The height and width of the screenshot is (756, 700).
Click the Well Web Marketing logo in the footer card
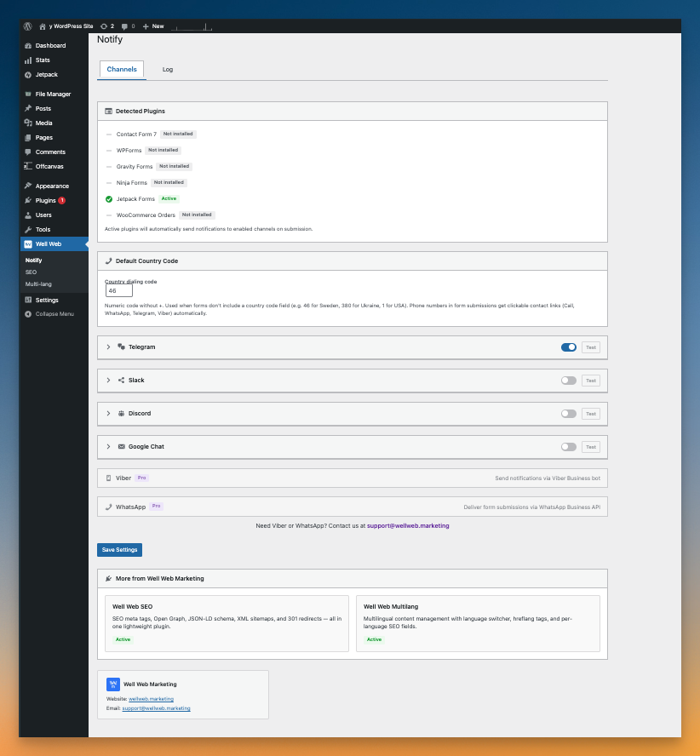coord(113,684)
